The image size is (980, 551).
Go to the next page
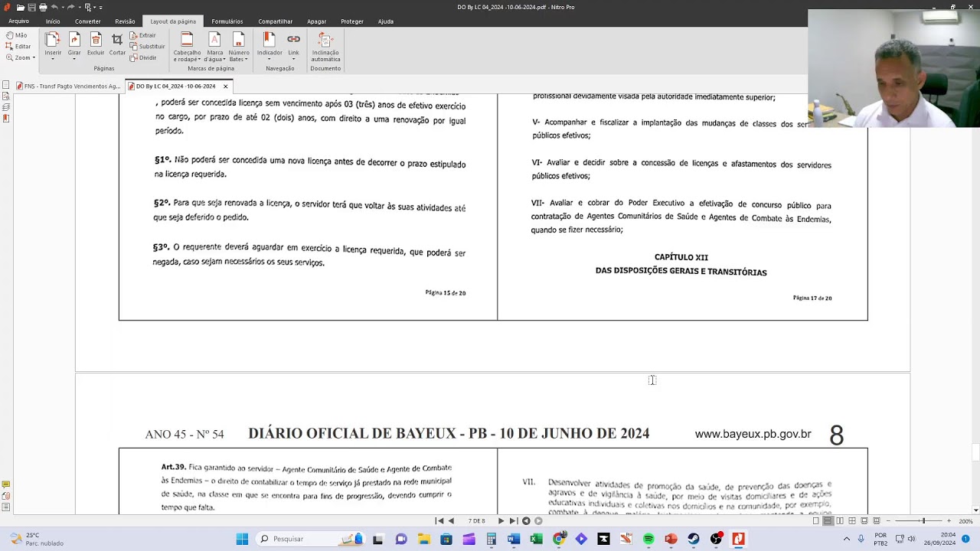501,521
